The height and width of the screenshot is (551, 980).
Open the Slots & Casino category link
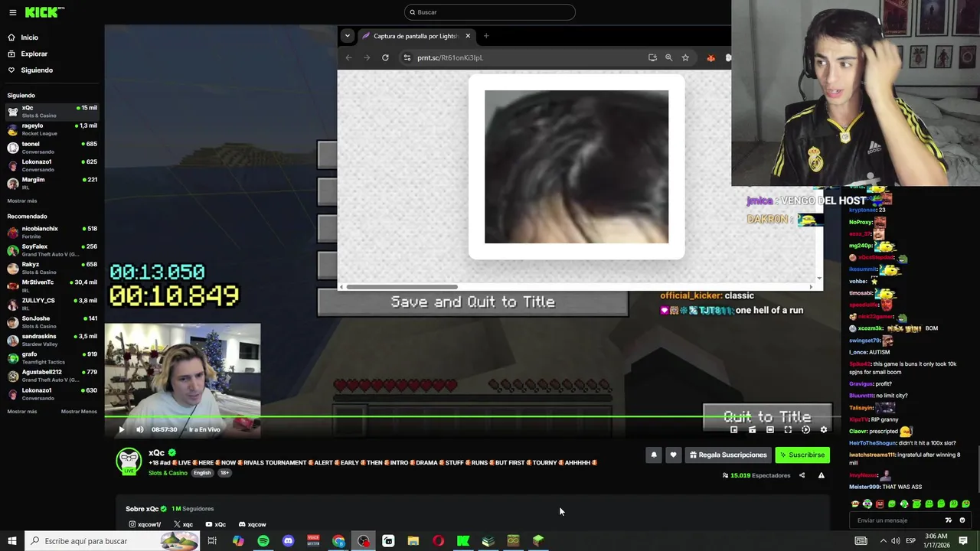[168, 473]
